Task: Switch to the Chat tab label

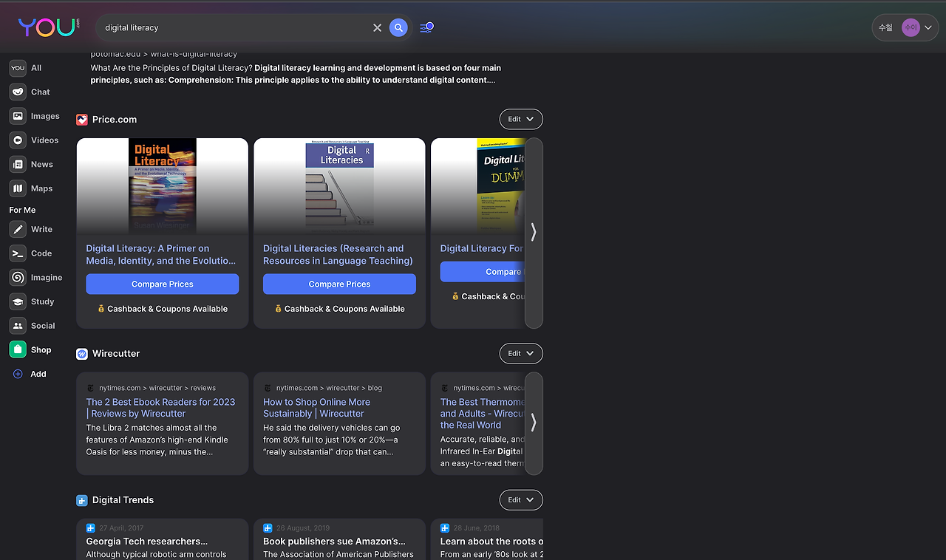Action: [41, 92]
